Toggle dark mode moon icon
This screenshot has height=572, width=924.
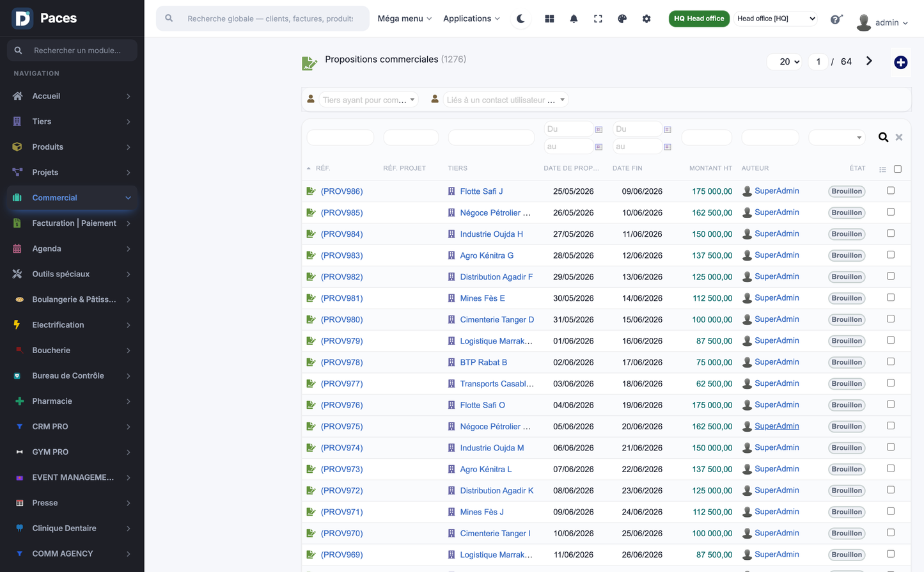[521, 19]
